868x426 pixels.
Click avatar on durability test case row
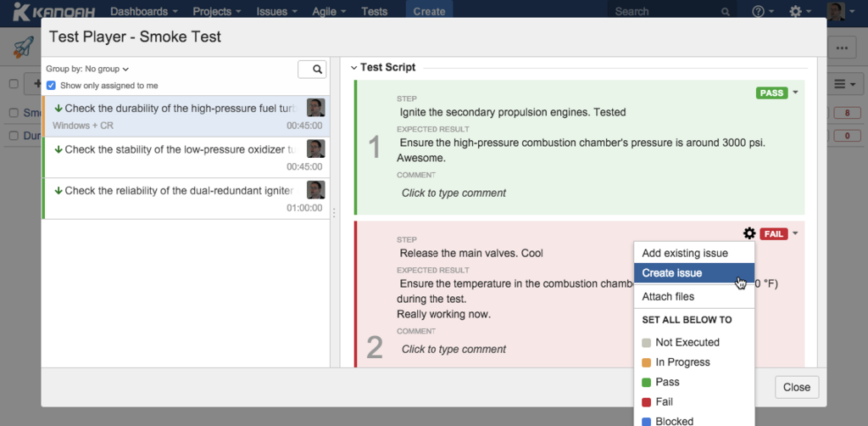pyautogui.click(x=315, y=108)
